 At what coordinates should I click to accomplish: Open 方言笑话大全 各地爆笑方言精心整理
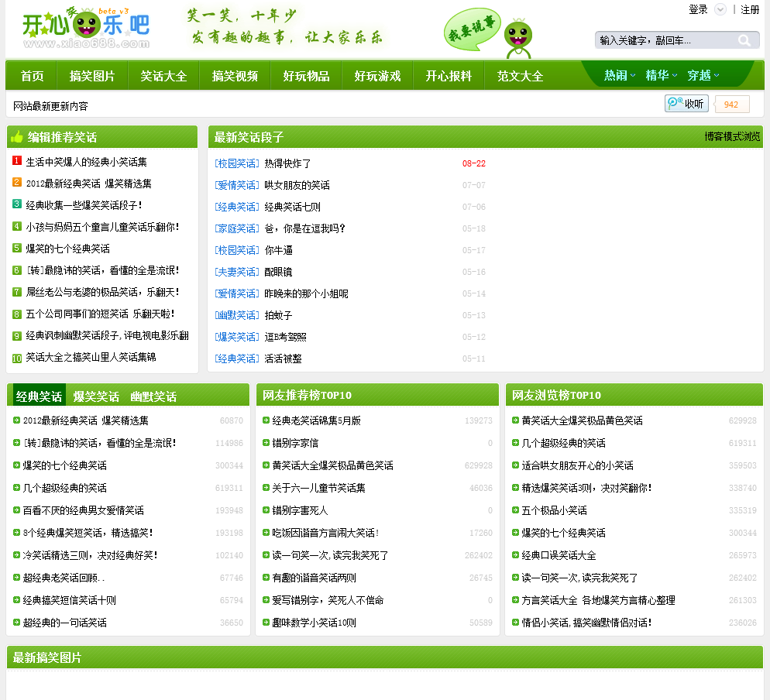coord(599,600)
